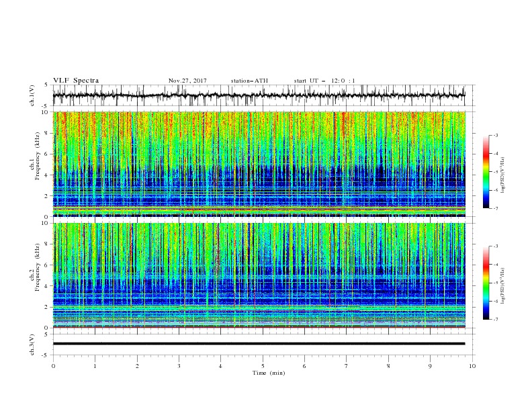532x411 pixels.
Task: Click the '-7' tick on lower colorbar
Action: tap(496, 319)
